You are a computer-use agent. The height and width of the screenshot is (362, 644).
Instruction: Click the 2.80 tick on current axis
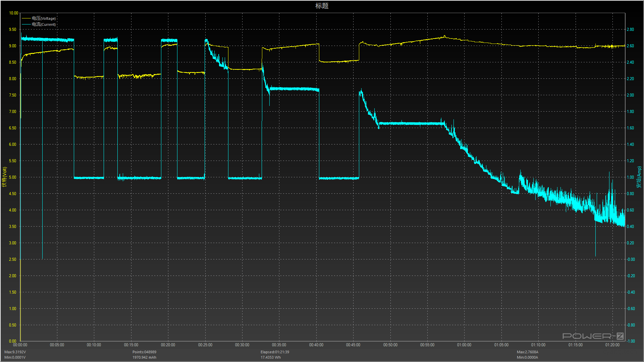pos(630,29)
